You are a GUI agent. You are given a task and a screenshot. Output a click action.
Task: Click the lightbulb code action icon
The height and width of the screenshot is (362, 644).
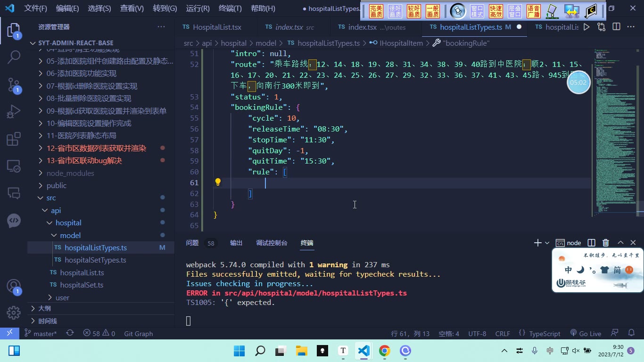click(218, 182)
